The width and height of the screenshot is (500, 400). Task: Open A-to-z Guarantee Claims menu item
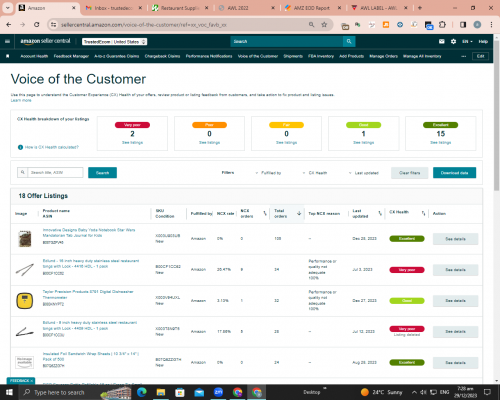[x=117, y=56]
